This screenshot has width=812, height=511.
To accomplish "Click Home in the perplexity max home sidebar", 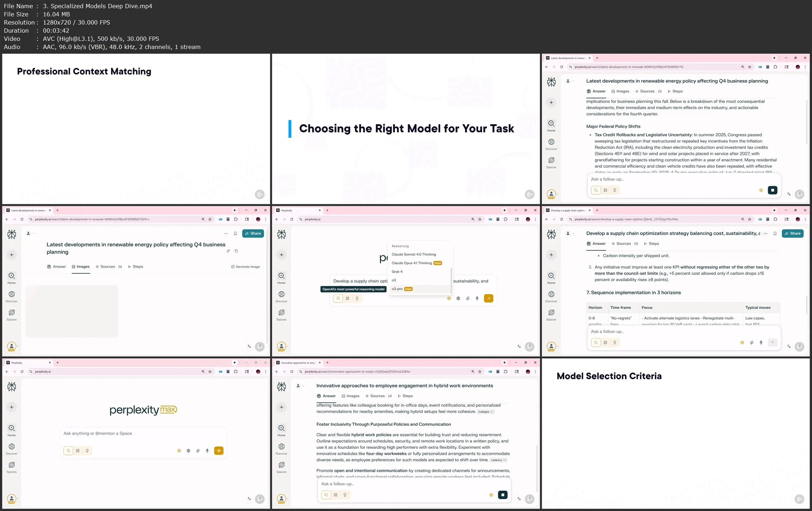I will tap(12, 431).
